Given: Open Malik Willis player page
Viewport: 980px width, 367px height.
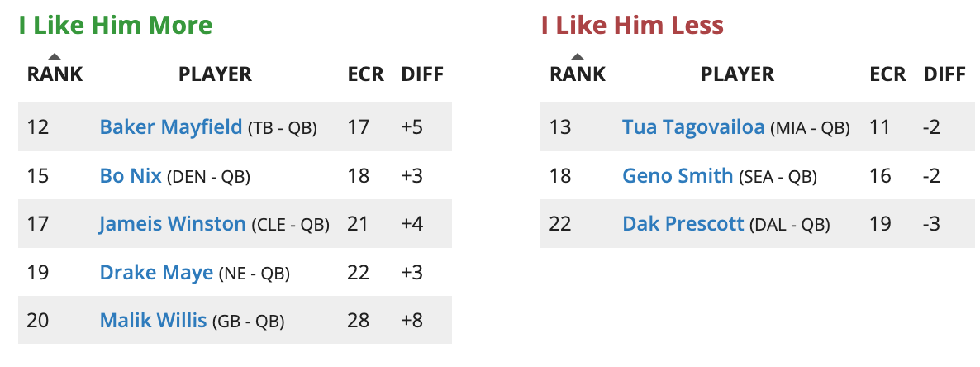Looking at the screenshot, I should click(x=153, y=321).
